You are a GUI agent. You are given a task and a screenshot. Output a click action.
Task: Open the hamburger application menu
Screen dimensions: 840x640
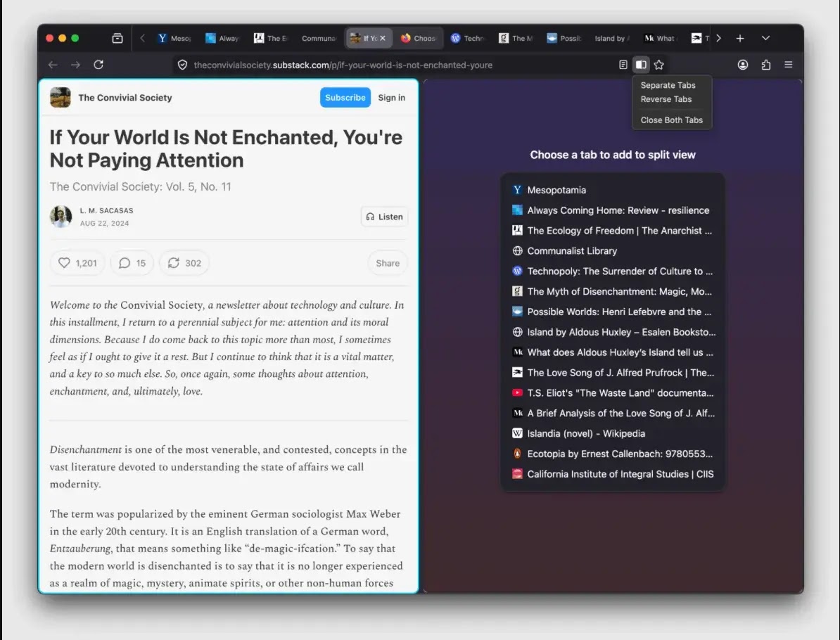pyautogui.click(x=789, y=65)
